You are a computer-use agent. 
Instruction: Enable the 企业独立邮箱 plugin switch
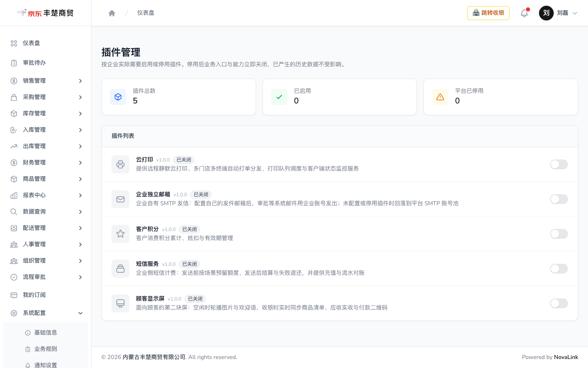(x=559, y=199)
